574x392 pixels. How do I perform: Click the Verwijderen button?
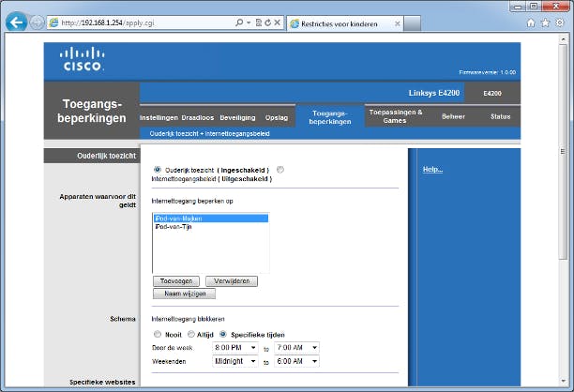click(x=232, y=281)
